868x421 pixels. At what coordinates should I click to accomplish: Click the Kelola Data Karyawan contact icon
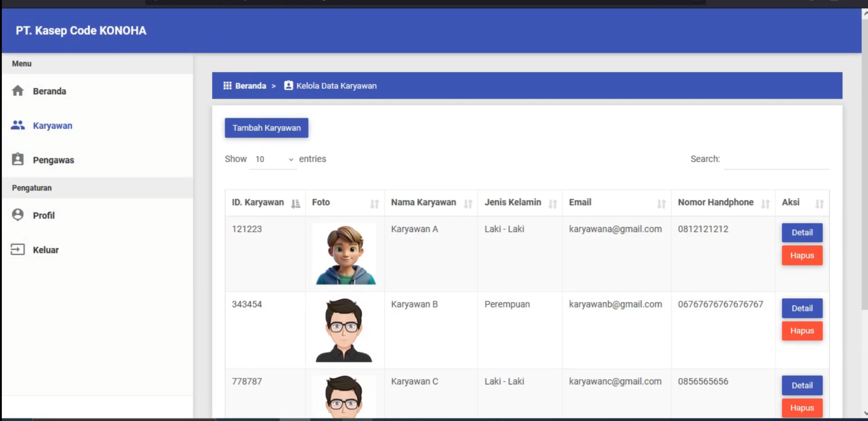pos(288,85)
